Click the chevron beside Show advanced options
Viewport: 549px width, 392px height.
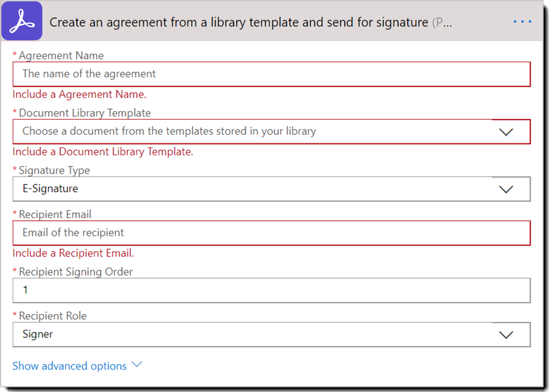tap(137, 365)
